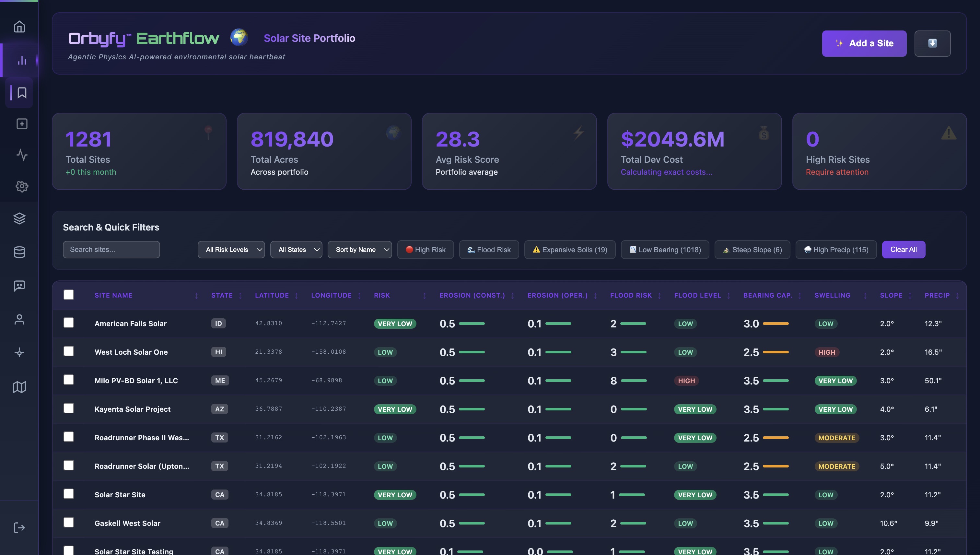Expand the All States dropdown
The width and height of the screenshot is (980, 555).
(x=296, y=249)
